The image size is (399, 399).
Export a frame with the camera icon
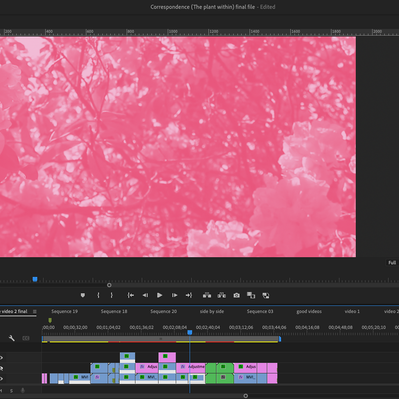click(x=236, y=295)
